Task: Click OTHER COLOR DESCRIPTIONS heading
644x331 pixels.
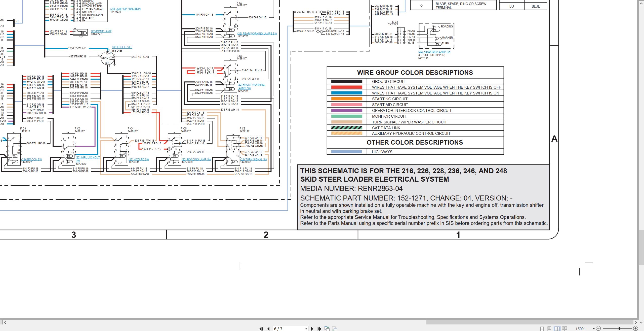Action: 415,142
